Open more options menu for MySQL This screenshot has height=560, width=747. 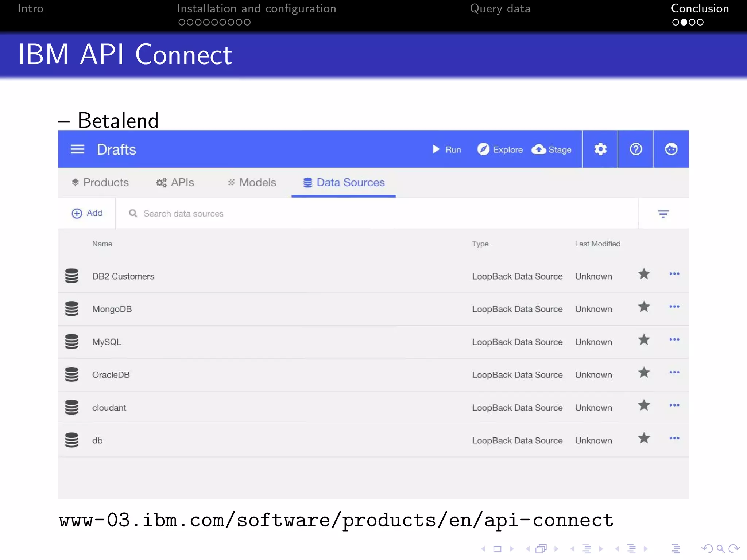click(674, 339)
